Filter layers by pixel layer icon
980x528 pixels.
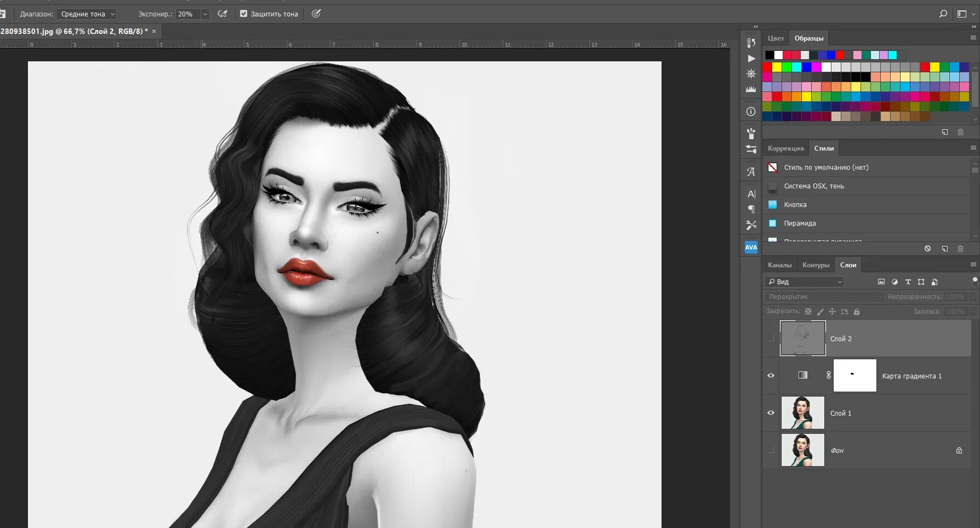pyautogui.click(x=881, y=282)
